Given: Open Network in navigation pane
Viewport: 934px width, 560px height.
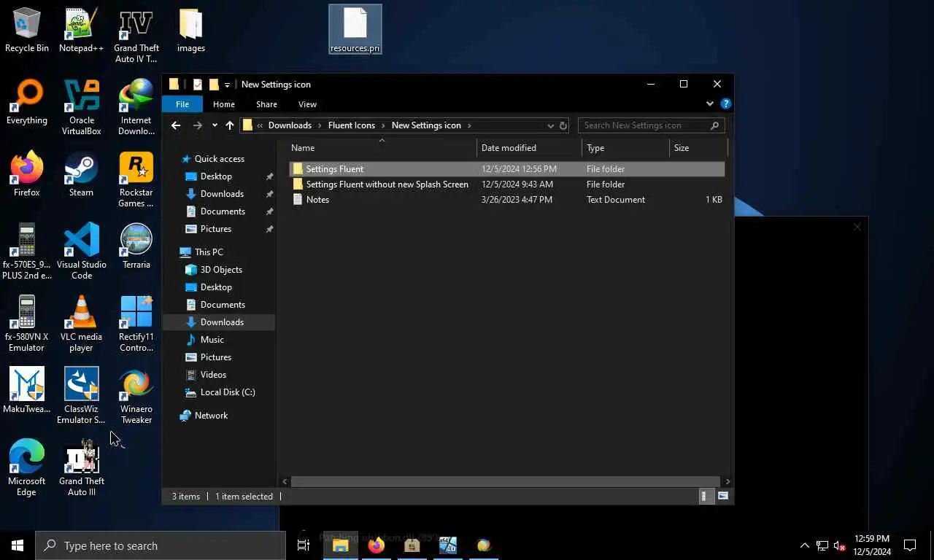Looking at the screenshot, I should pyautogui.click(x=211, y=416).
